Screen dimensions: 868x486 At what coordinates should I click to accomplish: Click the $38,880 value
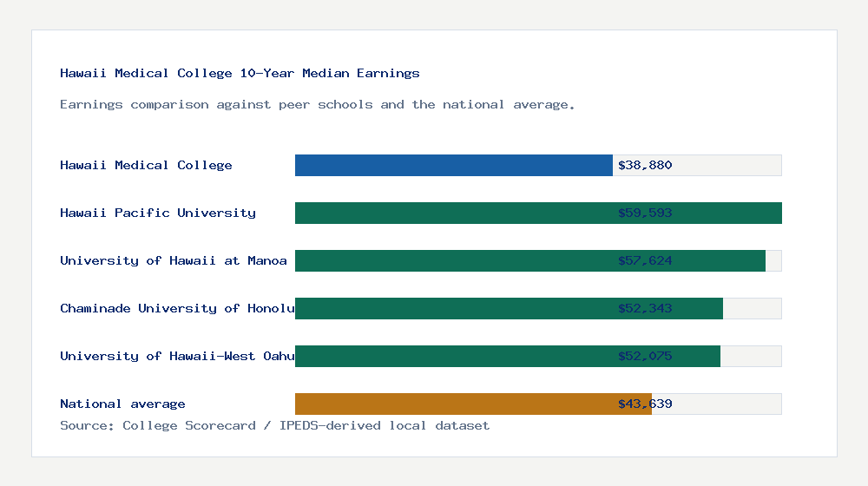coord(645,166)
